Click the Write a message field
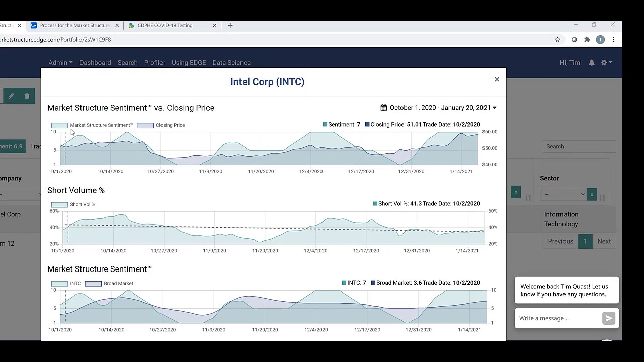 click(x=558, y=318)
